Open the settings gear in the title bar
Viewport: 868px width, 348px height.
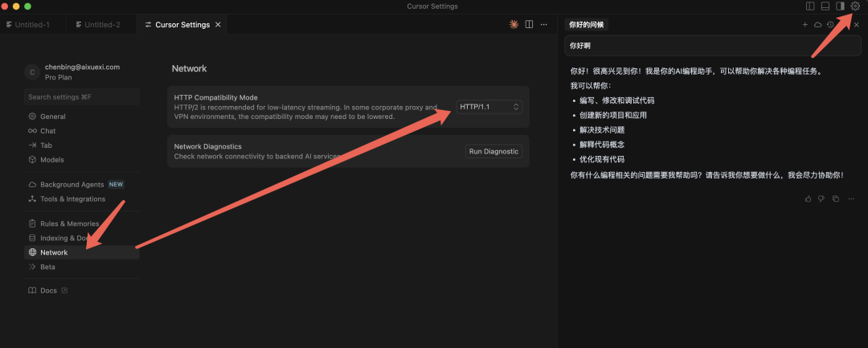(x=855, y=6)
